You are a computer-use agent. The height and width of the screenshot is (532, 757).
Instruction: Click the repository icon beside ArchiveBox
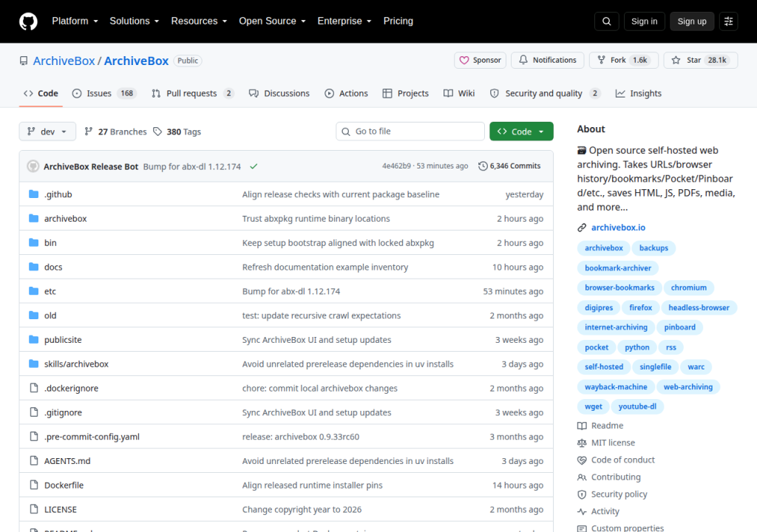click(x=24, y=61)
